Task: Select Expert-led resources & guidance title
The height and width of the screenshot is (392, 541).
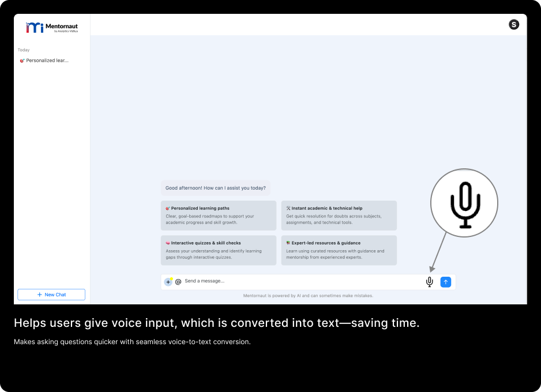Action: 326,243
